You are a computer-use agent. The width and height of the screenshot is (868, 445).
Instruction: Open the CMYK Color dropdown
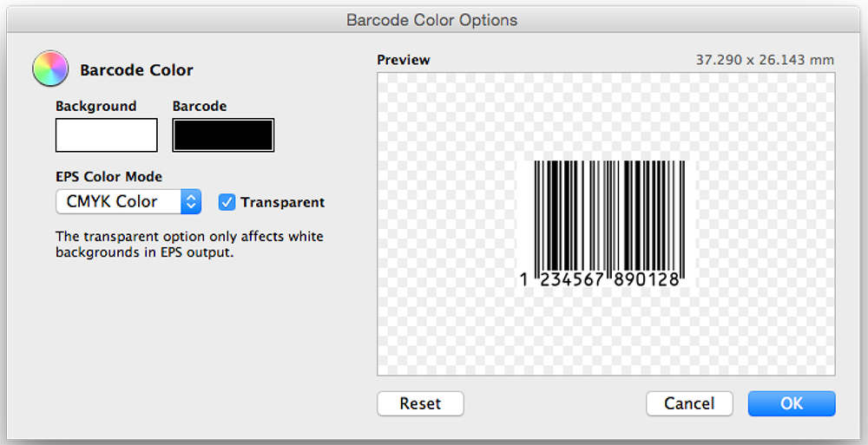pos(117,202)
